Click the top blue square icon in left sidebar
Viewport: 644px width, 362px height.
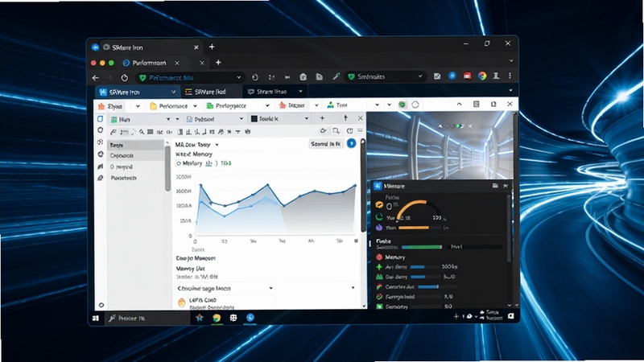point(100,119)
